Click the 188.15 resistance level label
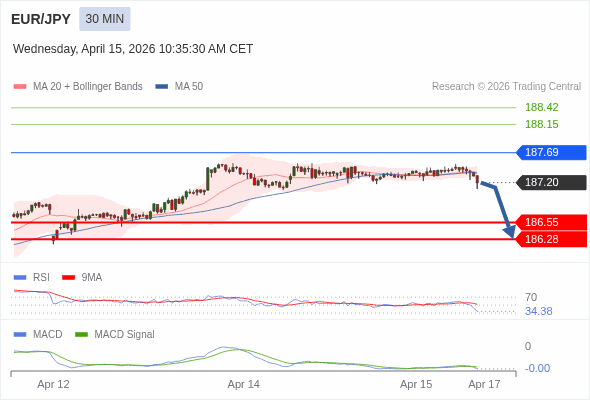590x400 pixels. pos(541,124)
